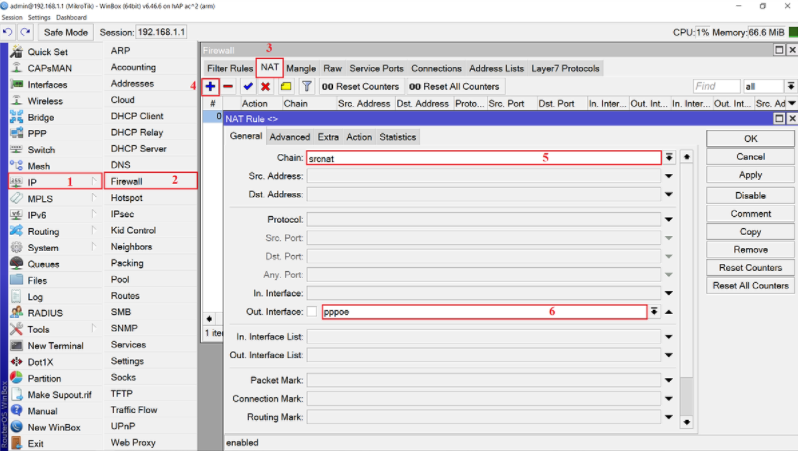Open Quick Set from the sidebar
This screenshot has width=798, height=451.
click(x=47, y=52)
